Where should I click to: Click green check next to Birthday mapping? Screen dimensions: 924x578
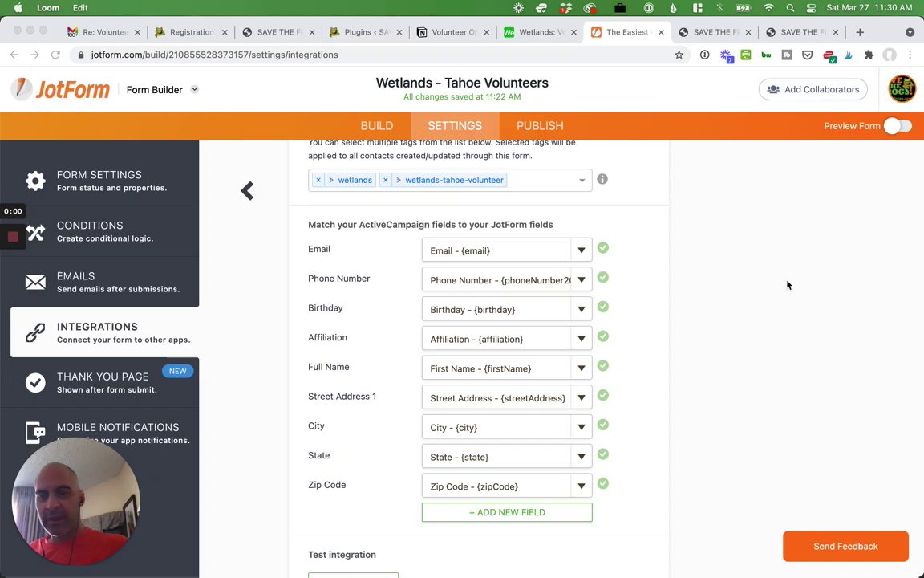[x=603, y=307]
